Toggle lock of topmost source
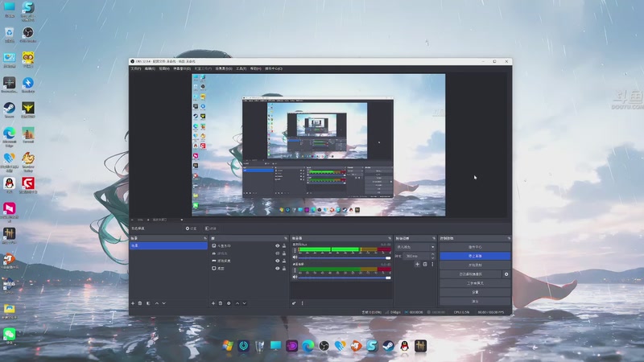This screenshot has width=644, height=362. 284,246
